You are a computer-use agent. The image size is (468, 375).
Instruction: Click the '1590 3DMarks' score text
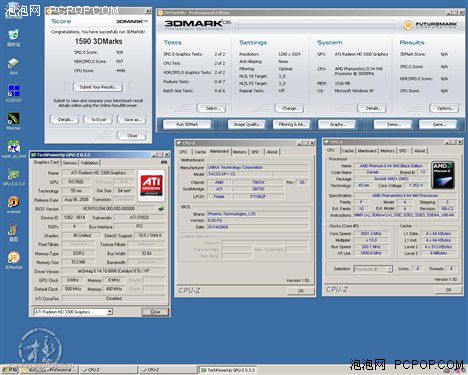click(x=98, y=41)
